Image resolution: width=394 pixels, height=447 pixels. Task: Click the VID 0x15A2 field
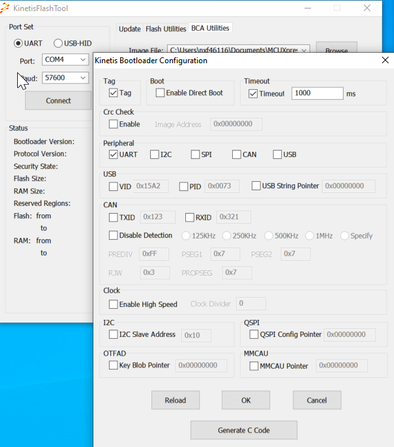tap(151, 186)
